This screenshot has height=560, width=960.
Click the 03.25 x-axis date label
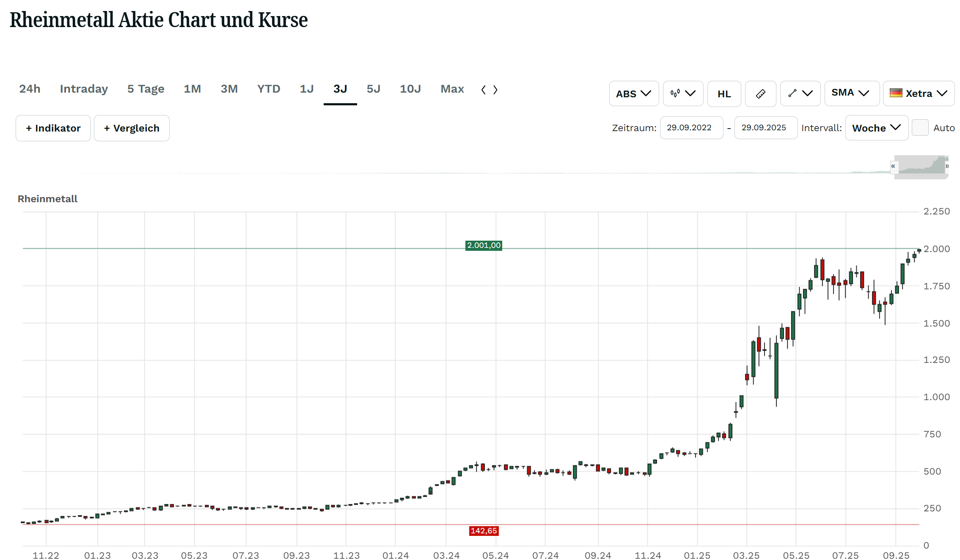tap(746, 555)
